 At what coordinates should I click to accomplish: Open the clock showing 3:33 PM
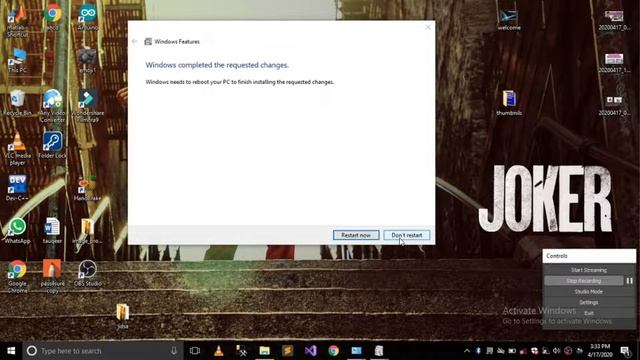pyautogui.click(x=600, y=351)
